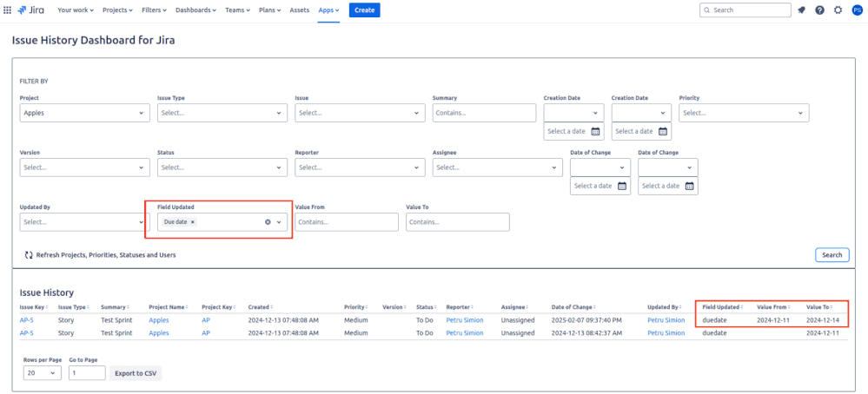Sort by the Date of Change column

tap(573, 306)
